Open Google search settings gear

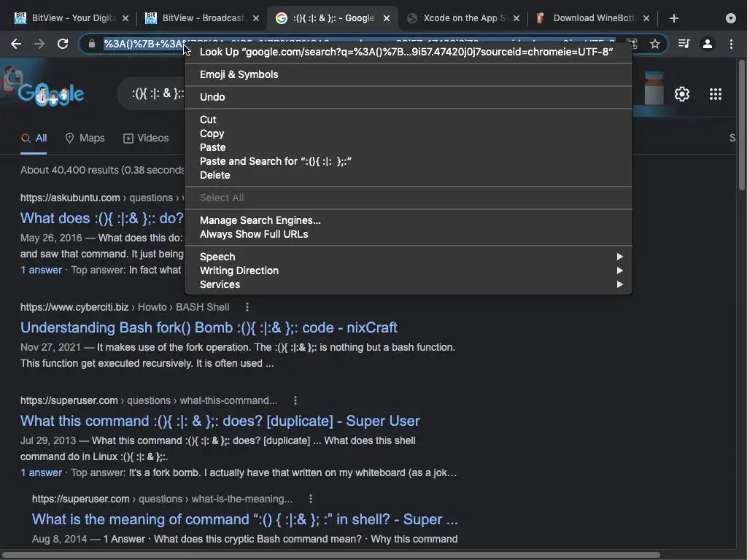[682, 94]
